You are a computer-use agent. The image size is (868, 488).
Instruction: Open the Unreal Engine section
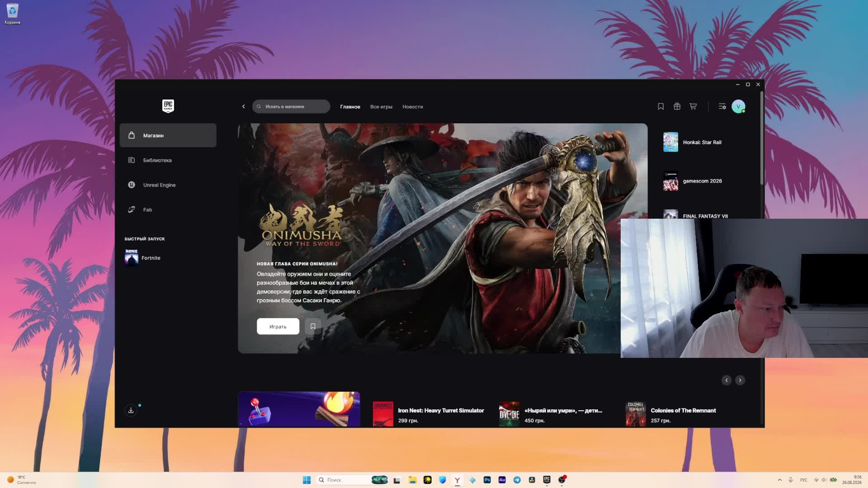(168, 185)
